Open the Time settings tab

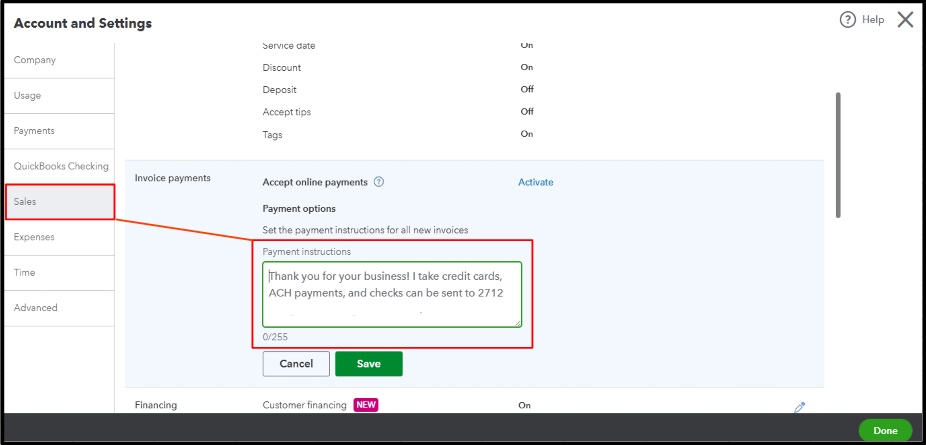tap(24, 272)
